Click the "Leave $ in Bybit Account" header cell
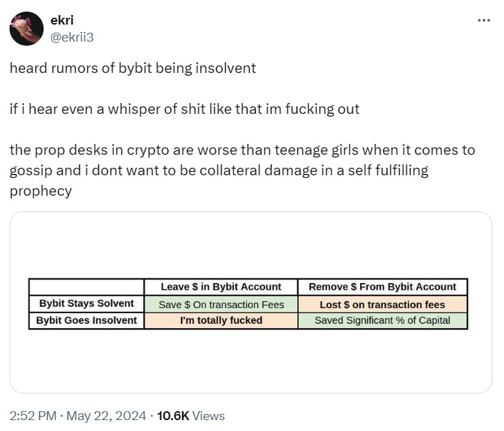Image resolution: width=504 pixels, height=431 pixels. click(x=220, y=286)
